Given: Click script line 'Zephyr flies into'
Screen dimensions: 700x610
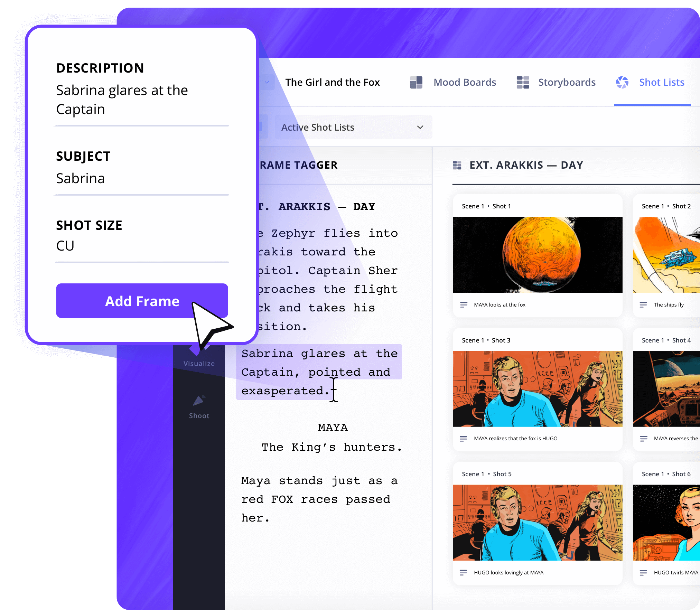Looking at the screenshot, I should pyautogui.click(x=334, y=233).
